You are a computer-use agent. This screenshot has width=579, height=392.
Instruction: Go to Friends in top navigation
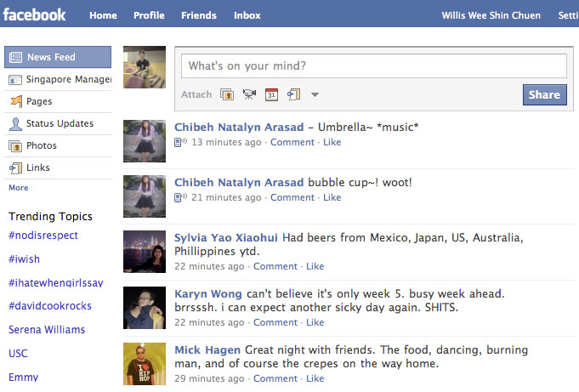[199, 15]
